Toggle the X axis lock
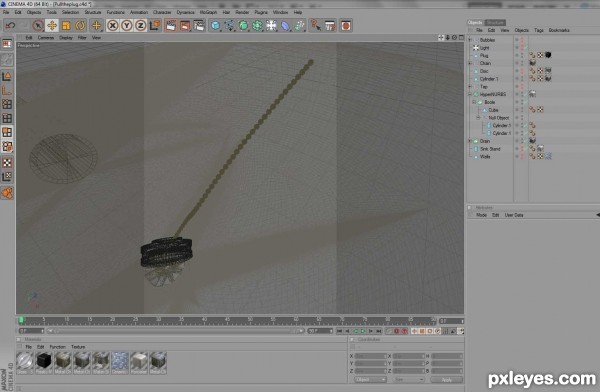This screenshot has width=600, height=392. pos(112,26)
